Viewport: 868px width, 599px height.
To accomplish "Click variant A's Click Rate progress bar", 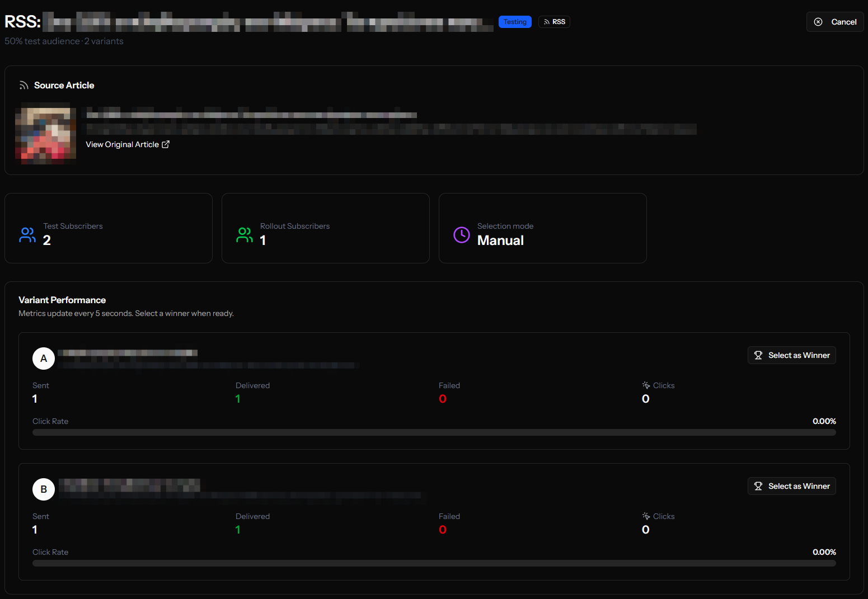I will [434, 432].
